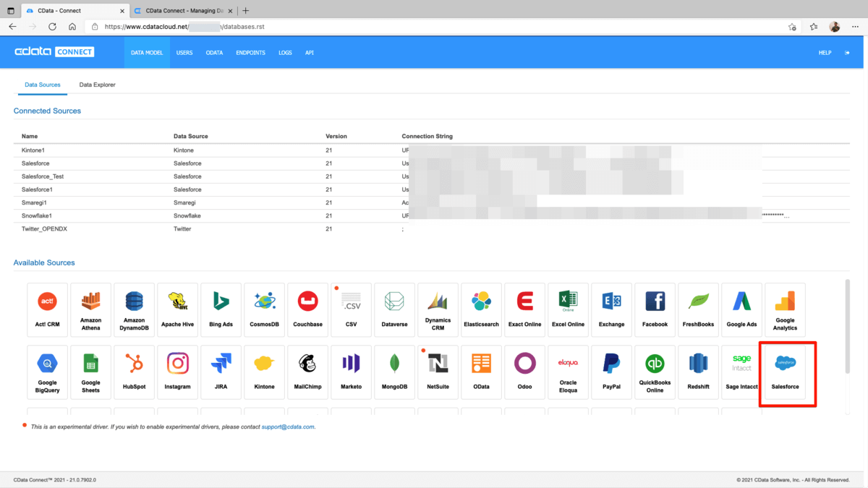Select the Elasticsearch source tile
This screenshot has height=488, width=868.
481,309
